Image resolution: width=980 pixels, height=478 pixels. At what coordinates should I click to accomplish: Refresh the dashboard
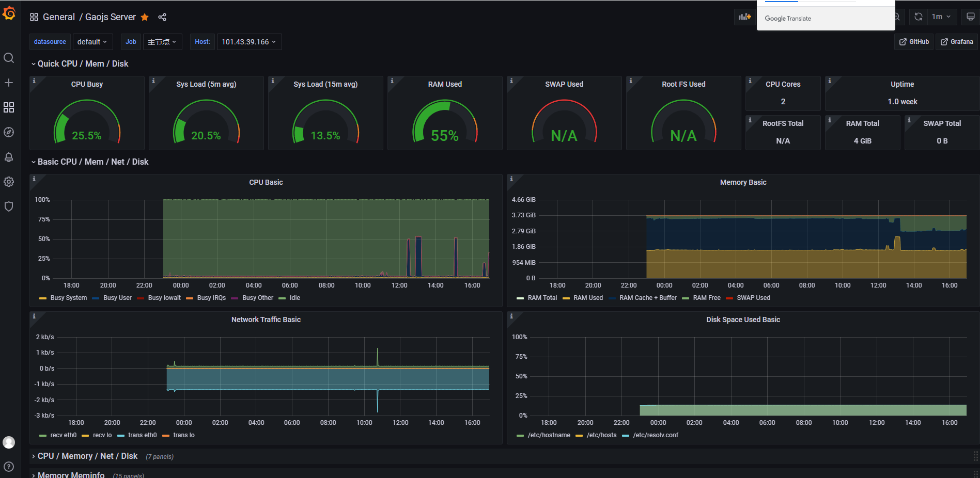tap(918, 17)
